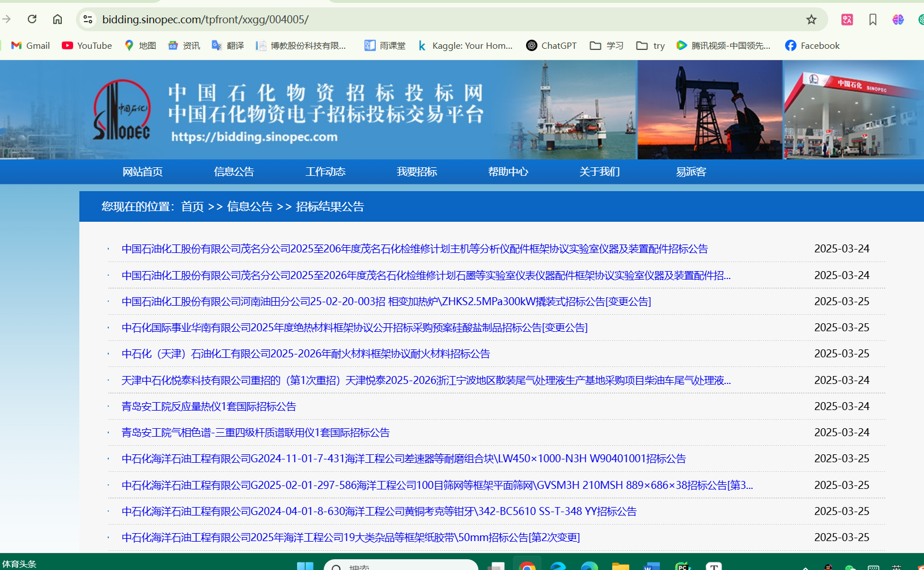
Task: Open the Word icon in the taskbar
Action: 652,565
